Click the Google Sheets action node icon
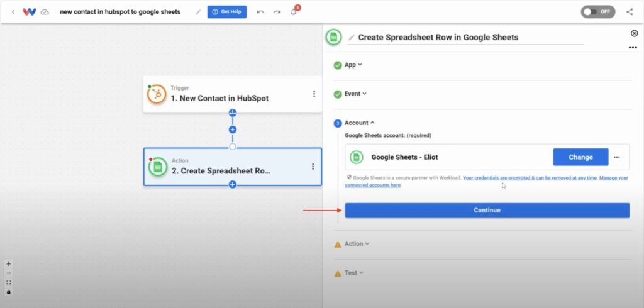Image resolution: width=644 pixels, height=308 pixels. pyautogui.click(x=157, y=167)
